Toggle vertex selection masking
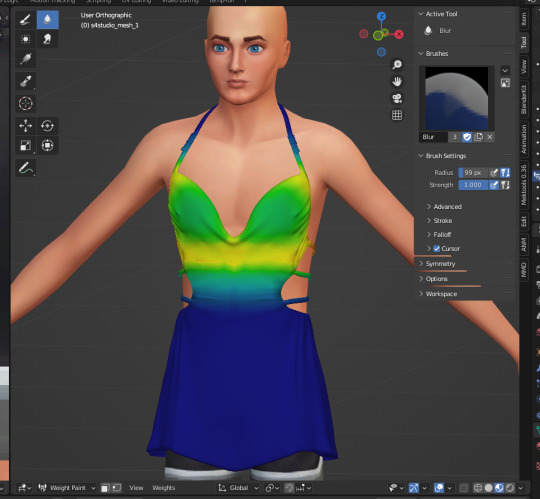This screenshot has width=540, height=499. pos(117,488)
